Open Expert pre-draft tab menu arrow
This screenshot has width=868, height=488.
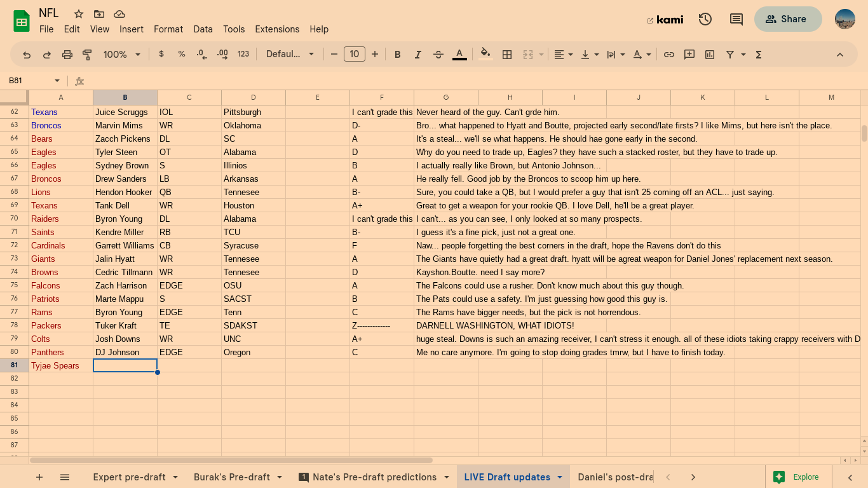click(175, 477)
